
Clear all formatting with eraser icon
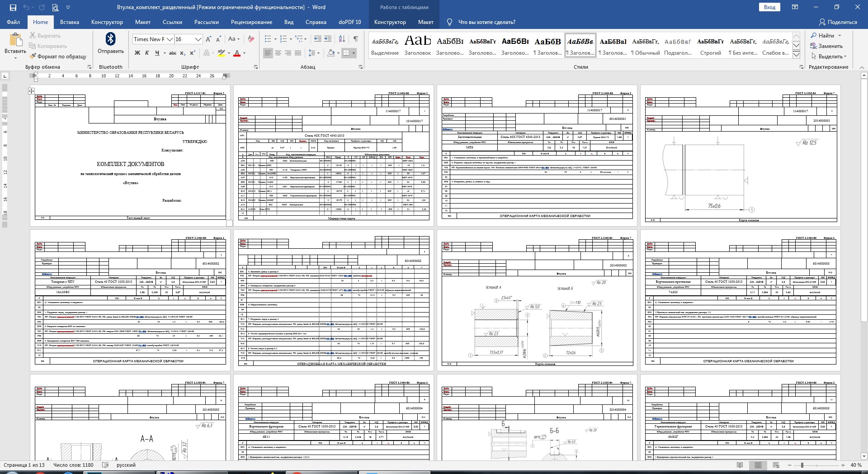(x=251, y=39)
